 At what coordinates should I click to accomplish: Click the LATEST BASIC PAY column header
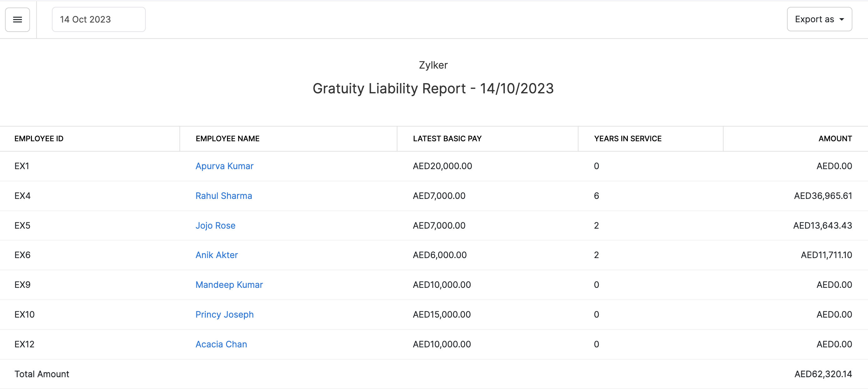(447, 138)
